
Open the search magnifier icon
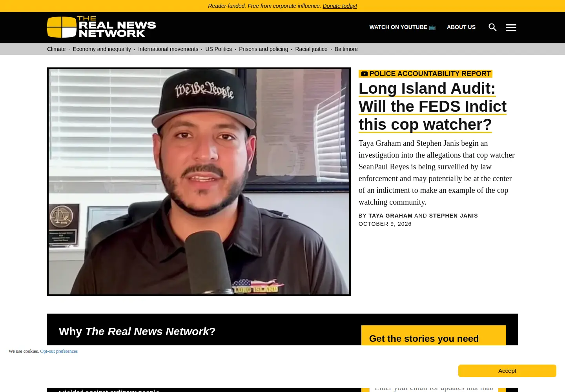click(492, 27)
